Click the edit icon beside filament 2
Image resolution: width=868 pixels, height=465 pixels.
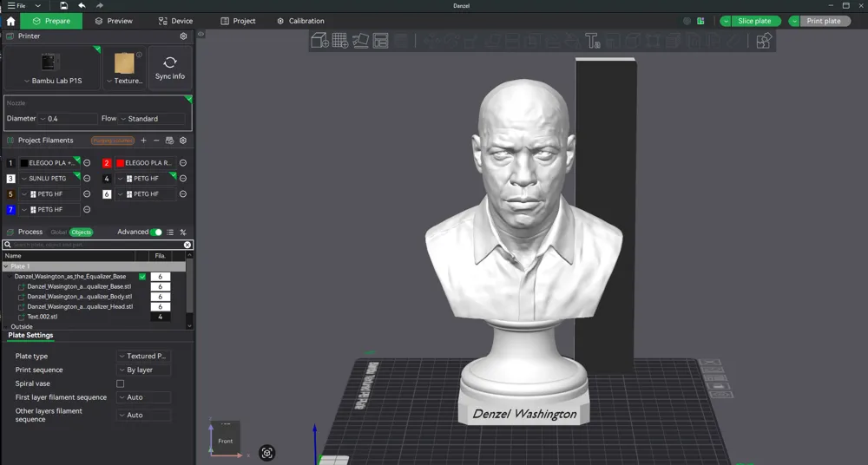click(x=183, y=163)
